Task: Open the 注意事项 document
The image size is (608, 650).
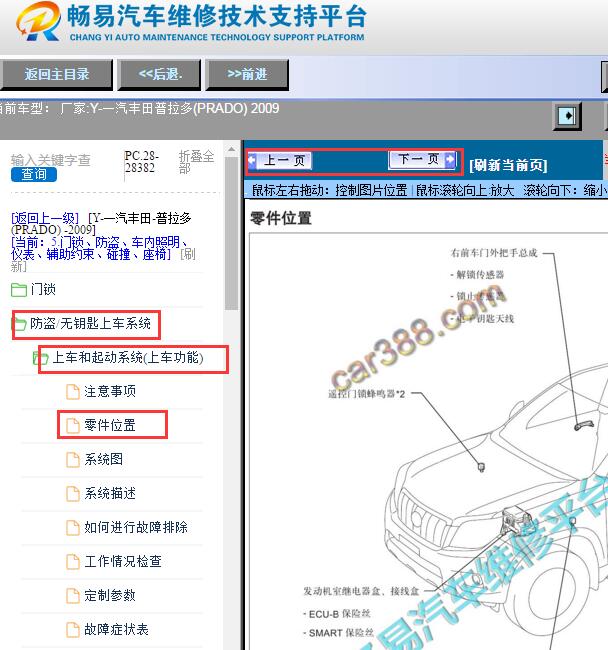Action: (110, 391)
